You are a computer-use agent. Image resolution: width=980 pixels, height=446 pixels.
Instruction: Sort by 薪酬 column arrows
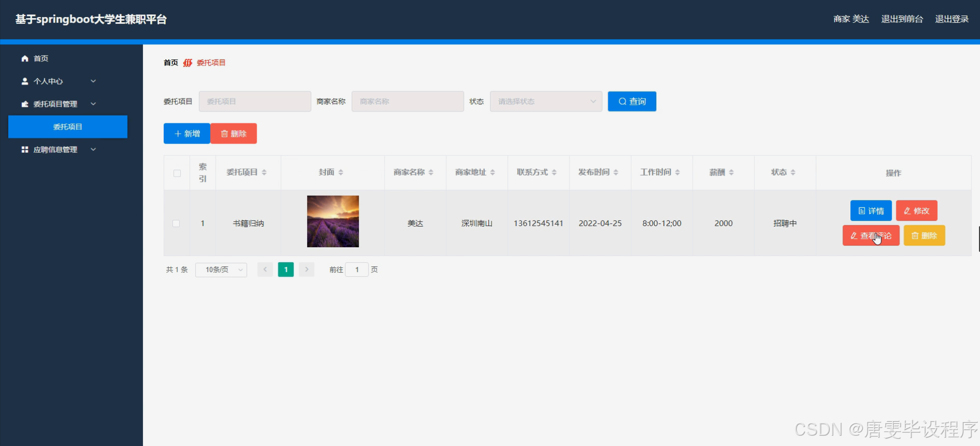coord(731,172)
